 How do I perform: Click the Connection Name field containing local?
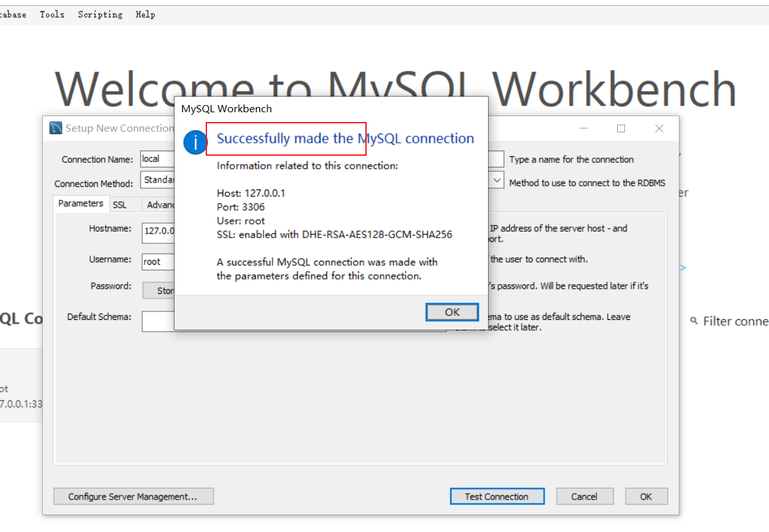[158, 159]
